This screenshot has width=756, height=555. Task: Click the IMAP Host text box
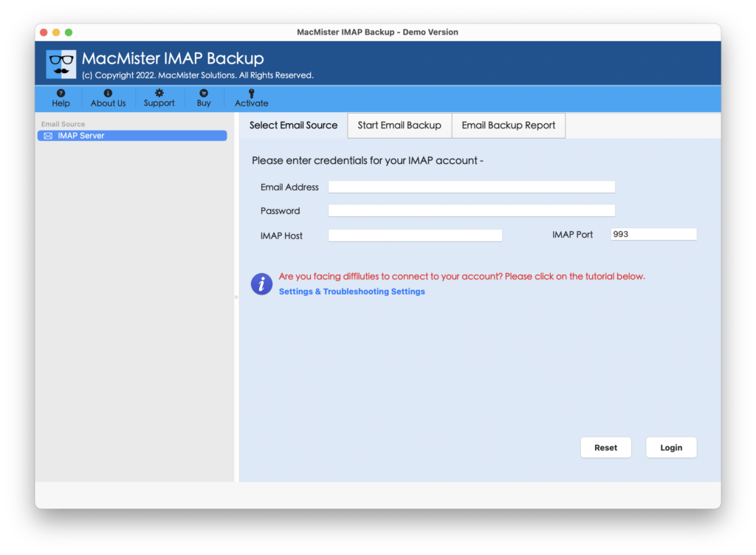coord(415,235)
